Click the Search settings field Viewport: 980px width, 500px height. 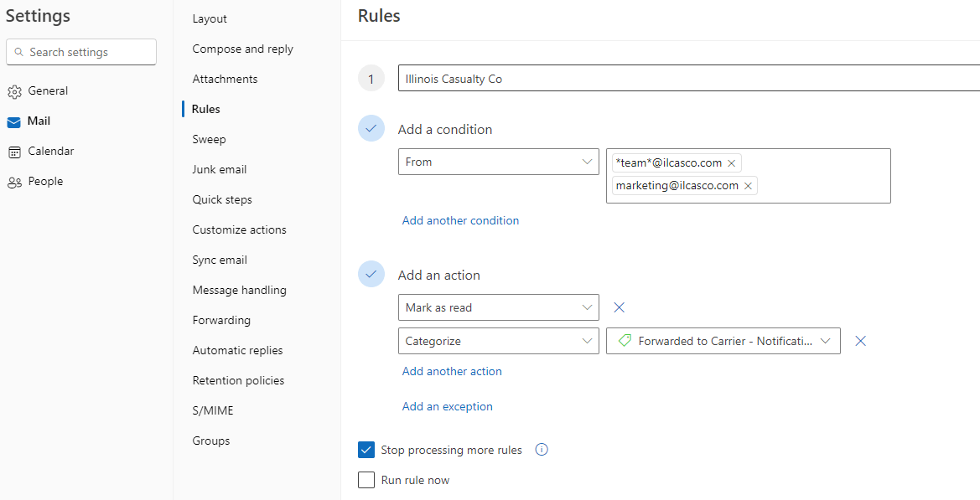pyautogui.click(x=81, y=52)
